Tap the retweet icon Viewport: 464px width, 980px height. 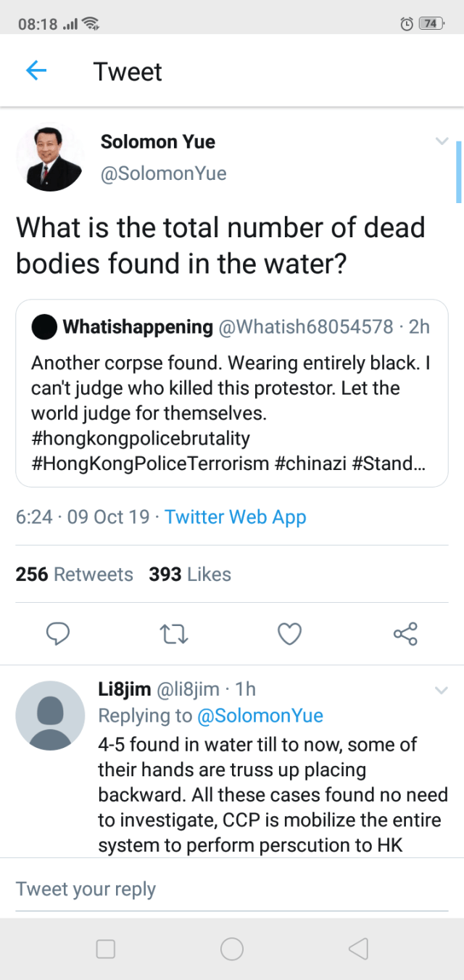pyautogui.click(x=174, y=634)
